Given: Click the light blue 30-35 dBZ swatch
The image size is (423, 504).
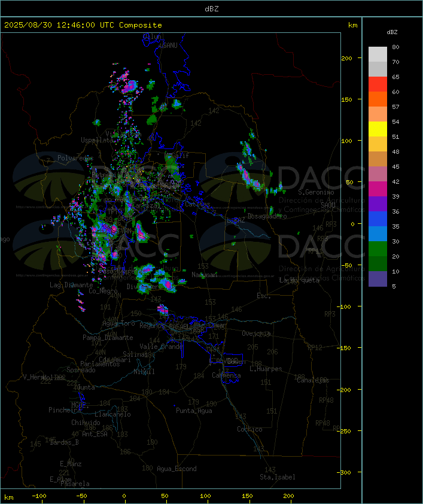Looking at the screenshot, I should pyautogui.click(x=378, y=233).
